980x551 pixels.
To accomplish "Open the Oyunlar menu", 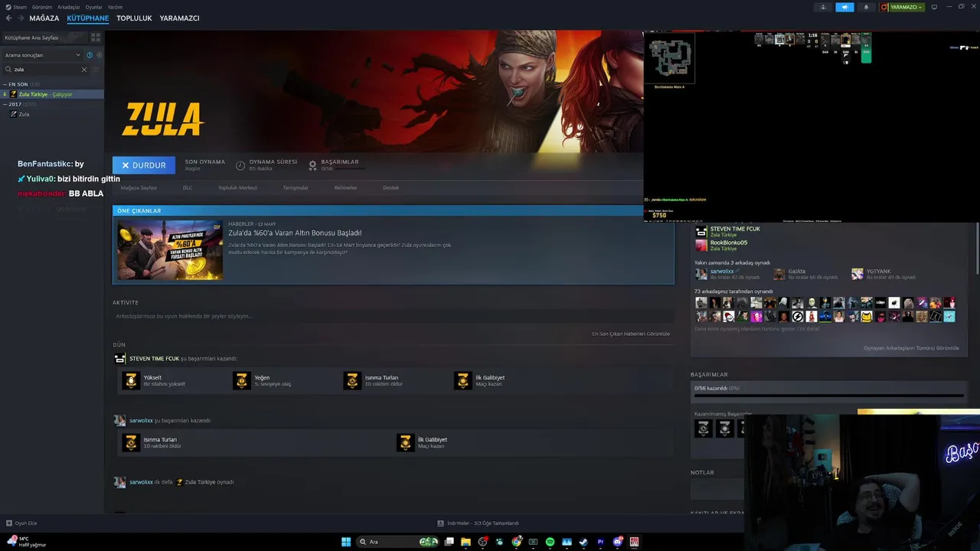I will 93,7.
